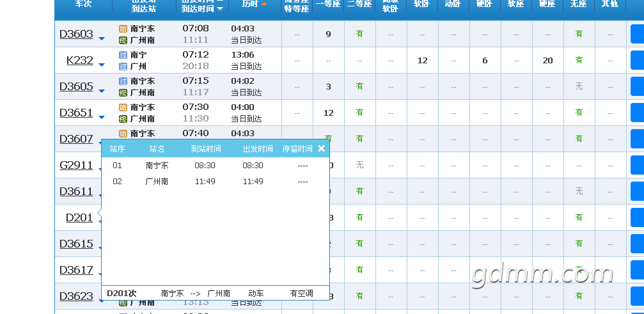Open train D3617 link
This screenshot has height=314, width=644.
click(76, 271)
